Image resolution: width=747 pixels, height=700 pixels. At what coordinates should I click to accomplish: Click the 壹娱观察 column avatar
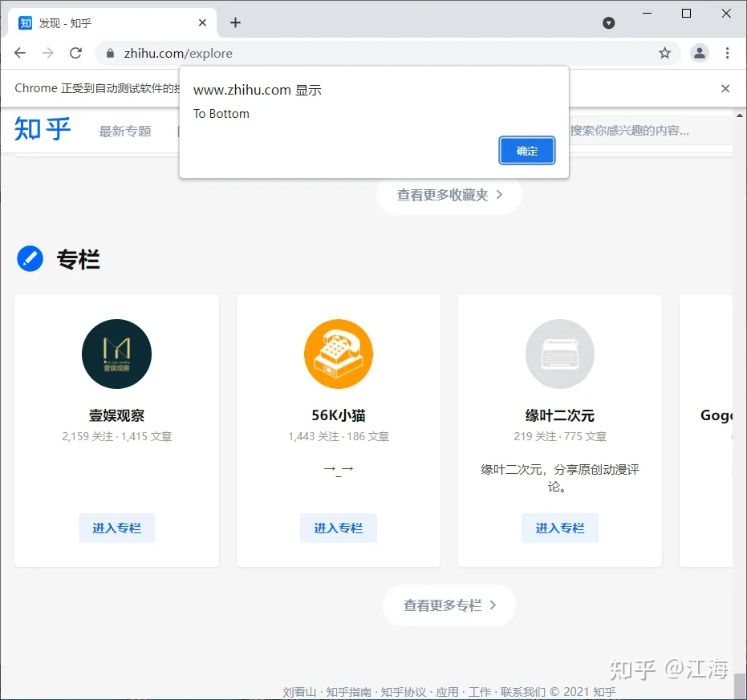(x=116, y=354)
